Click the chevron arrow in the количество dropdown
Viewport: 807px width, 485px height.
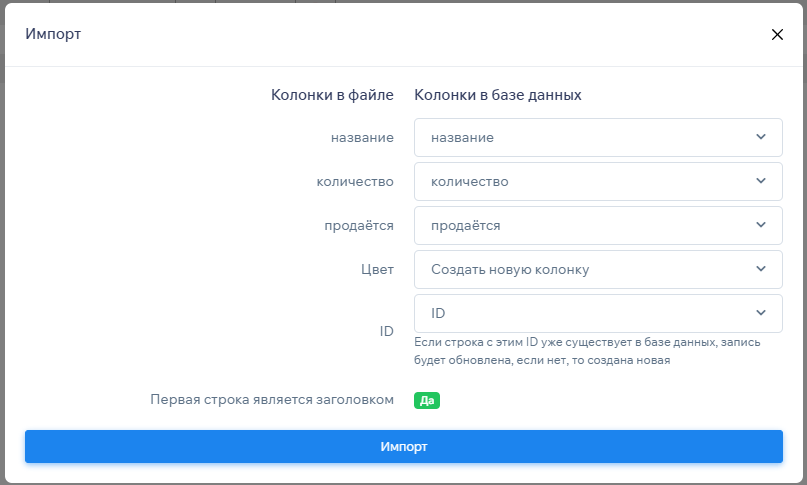761,181
